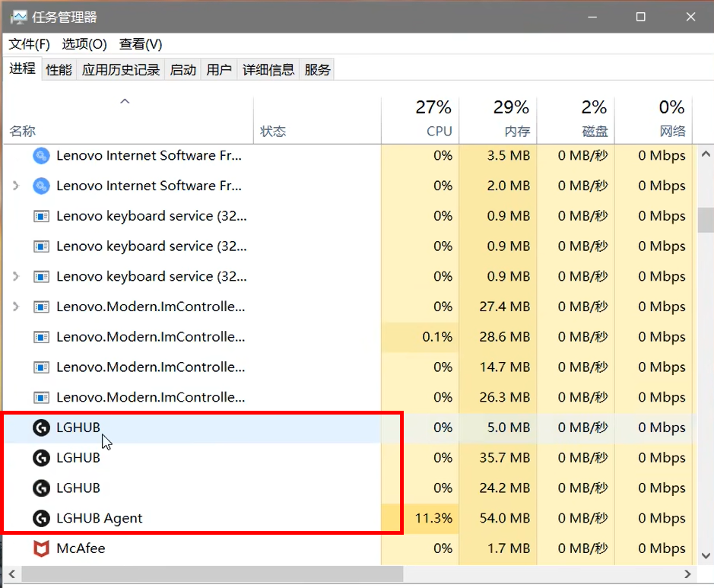Viewport: 714px width, 588px height.
Task: Click the horizontal scrollbar thumb
Action: point(212,574)
